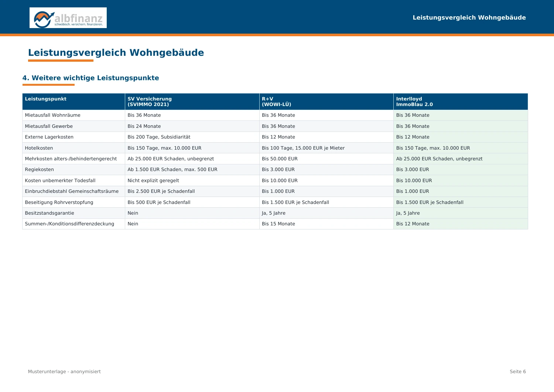Select the Mietausfall Wohnräume row label
Screen dimensions: 554x392
coord(53,115)
